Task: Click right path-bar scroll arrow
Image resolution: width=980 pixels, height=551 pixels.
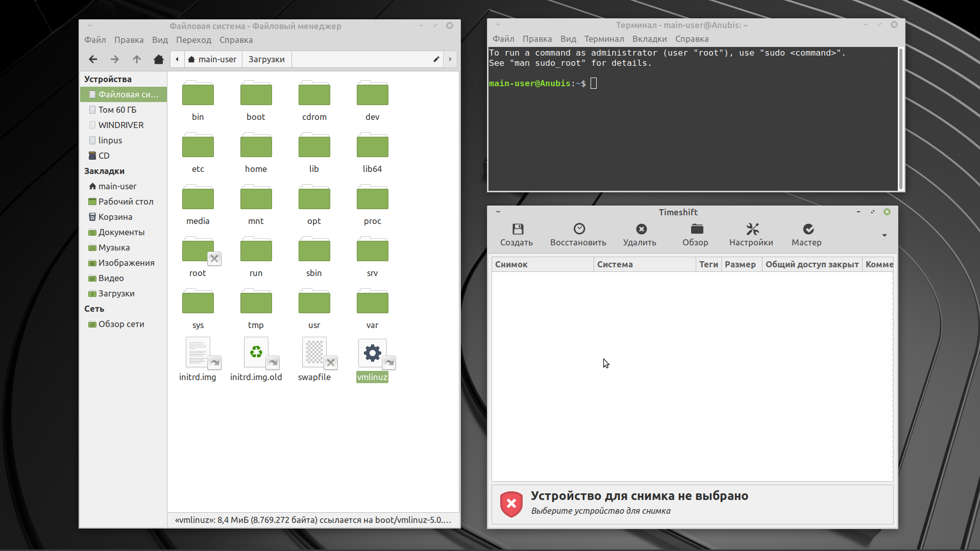Action: [450, 59]
